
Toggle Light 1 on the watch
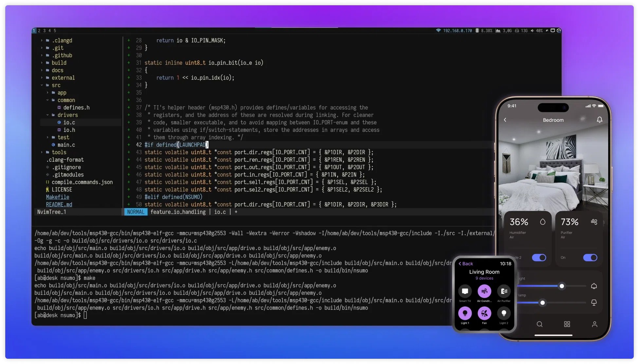tap(465, 313)
